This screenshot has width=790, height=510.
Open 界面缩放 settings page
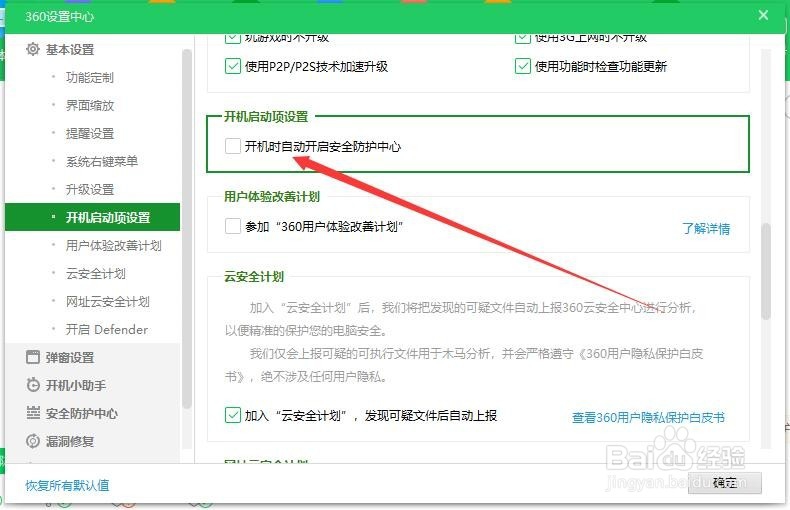pyautogui.click(x=90, y=105)
